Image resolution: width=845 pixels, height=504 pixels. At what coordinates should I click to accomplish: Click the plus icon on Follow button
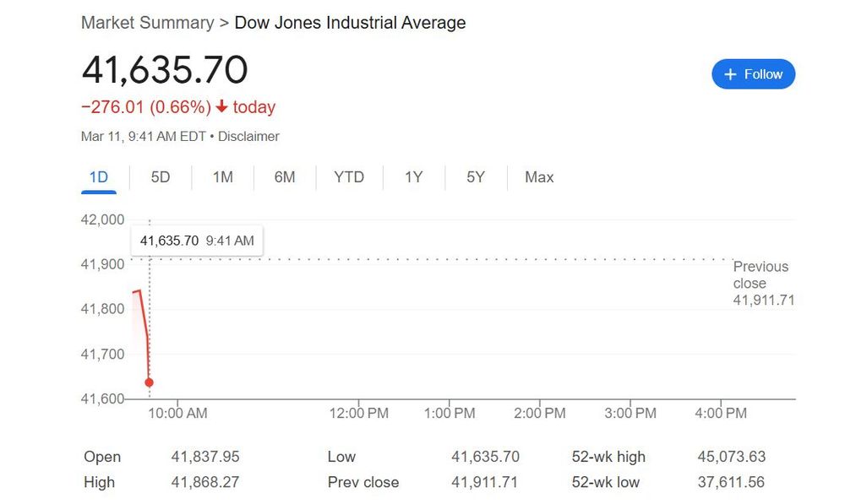(x=730, y=74)
